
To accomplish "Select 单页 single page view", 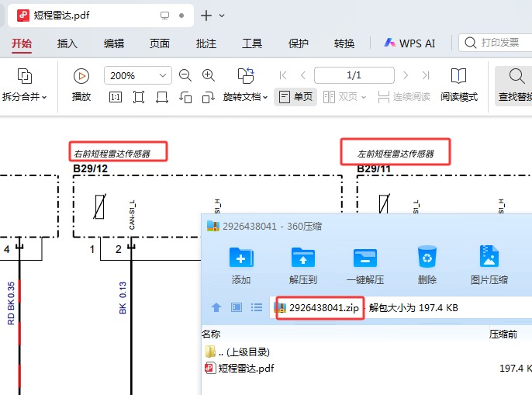I will tap(295, 97).
